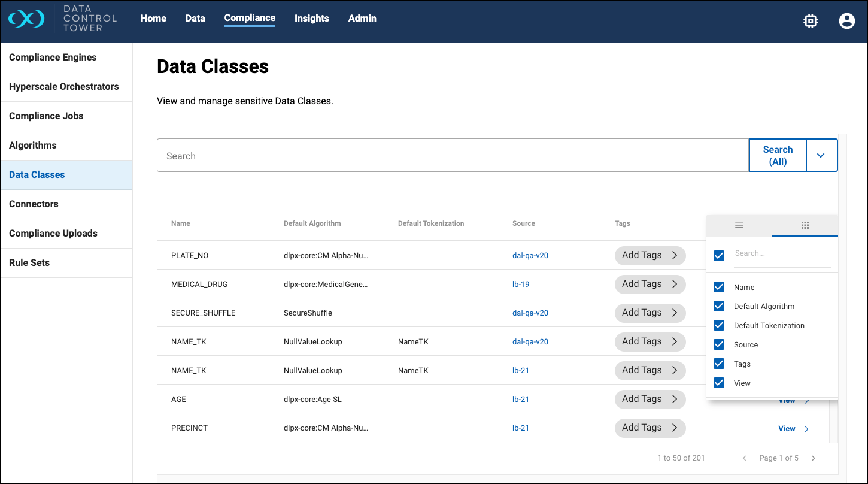Screen dimensions: 868x484
Task: Open the engine chip icon in header
Action: click(811, 21)
